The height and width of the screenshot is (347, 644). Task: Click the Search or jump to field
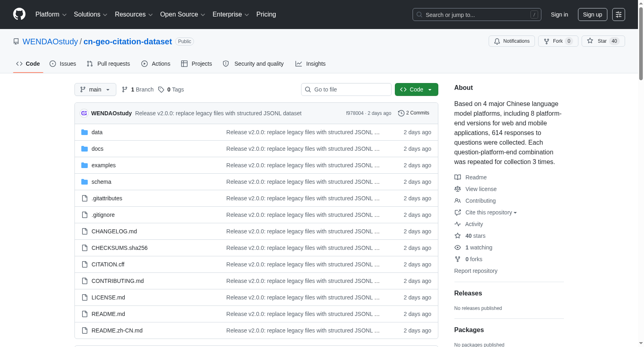(x=477, y=15)
